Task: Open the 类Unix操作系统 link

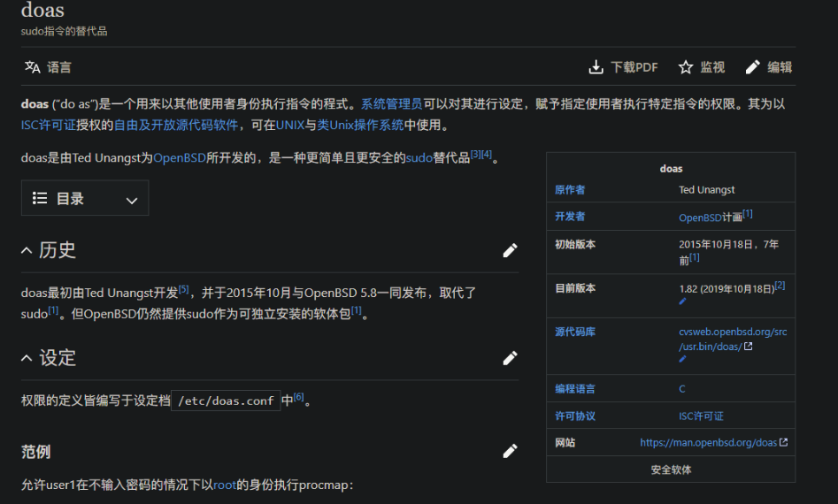Action: pyautogui.click(x=360, y=125)
